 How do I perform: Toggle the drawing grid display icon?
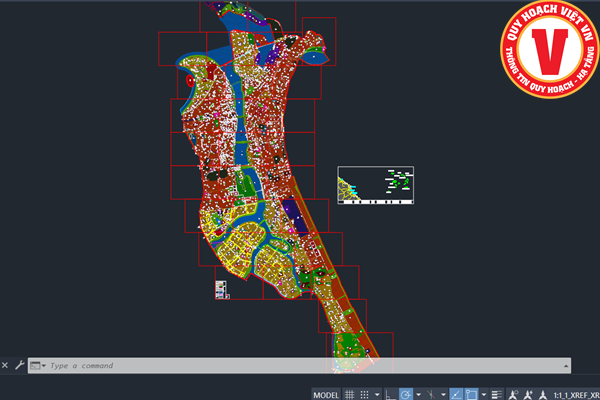[349, 394]
